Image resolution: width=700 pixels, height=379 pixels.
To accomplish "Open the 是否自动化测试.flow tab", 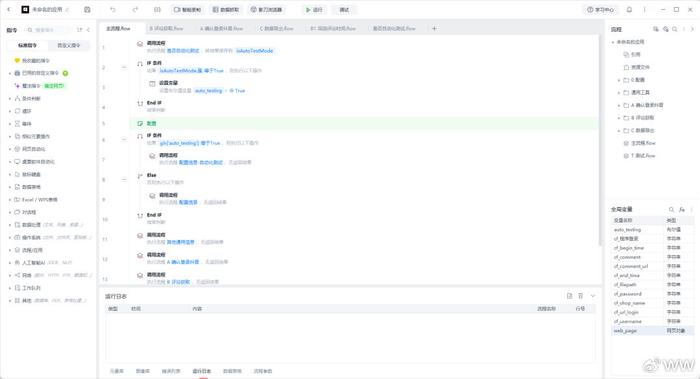I will (394, 28).
